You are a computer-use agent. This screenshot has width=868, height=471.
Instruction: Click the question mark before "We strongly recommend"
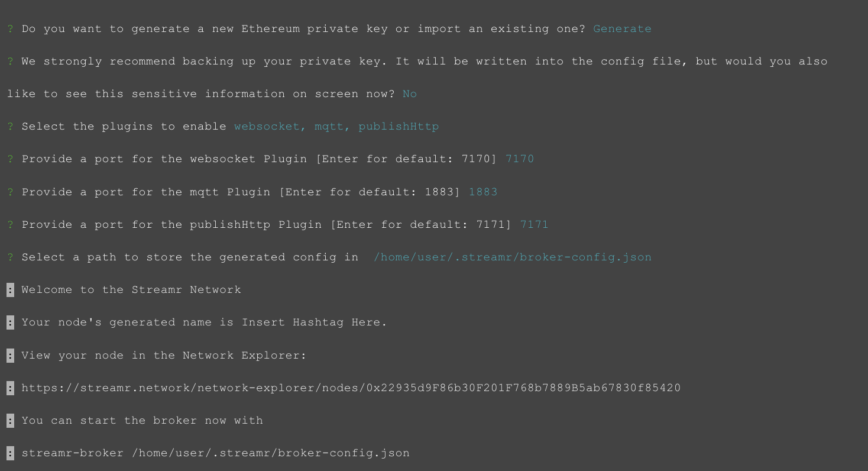(x=10, y=62)
